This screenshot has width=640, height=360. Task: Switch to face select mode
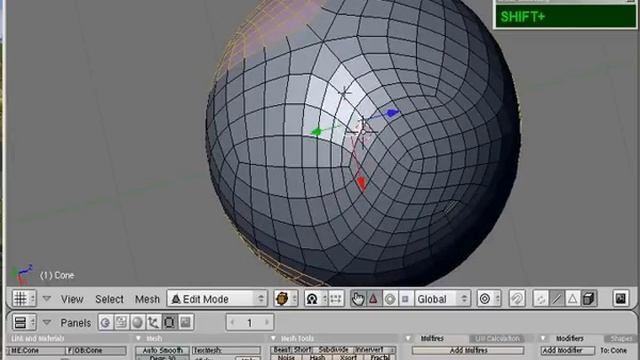pos(573,299)
